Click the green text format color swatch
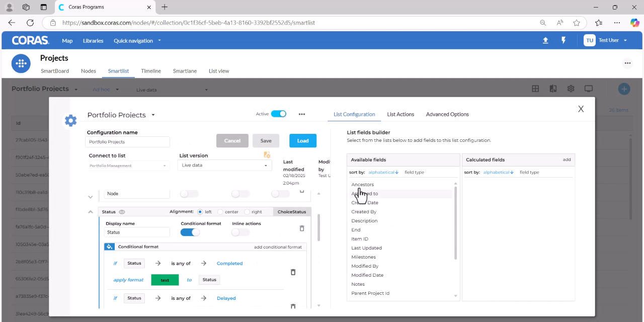This screenshot has height=322, width=644. [165, 280]
